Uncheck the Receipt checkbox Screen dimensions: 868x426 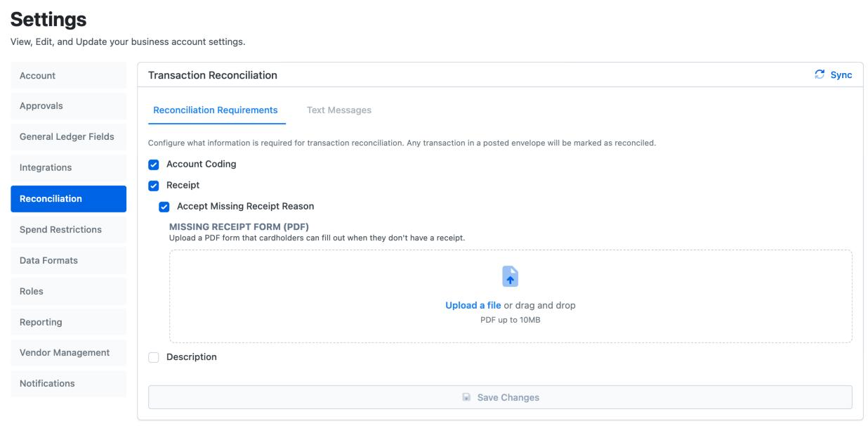[154, 186]
